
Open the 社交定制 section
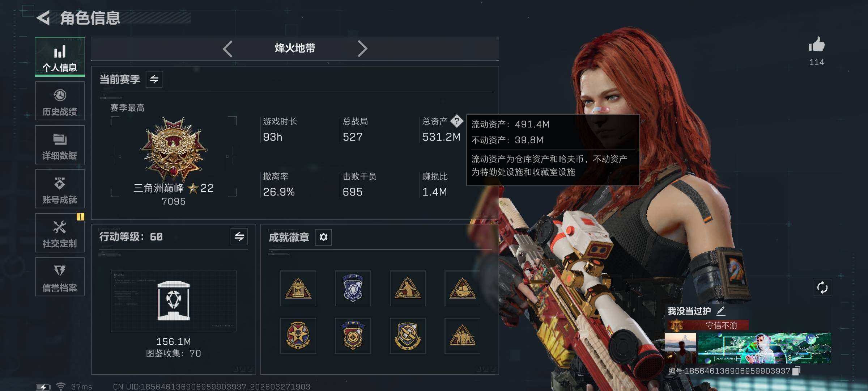click(x=60, y=233)
